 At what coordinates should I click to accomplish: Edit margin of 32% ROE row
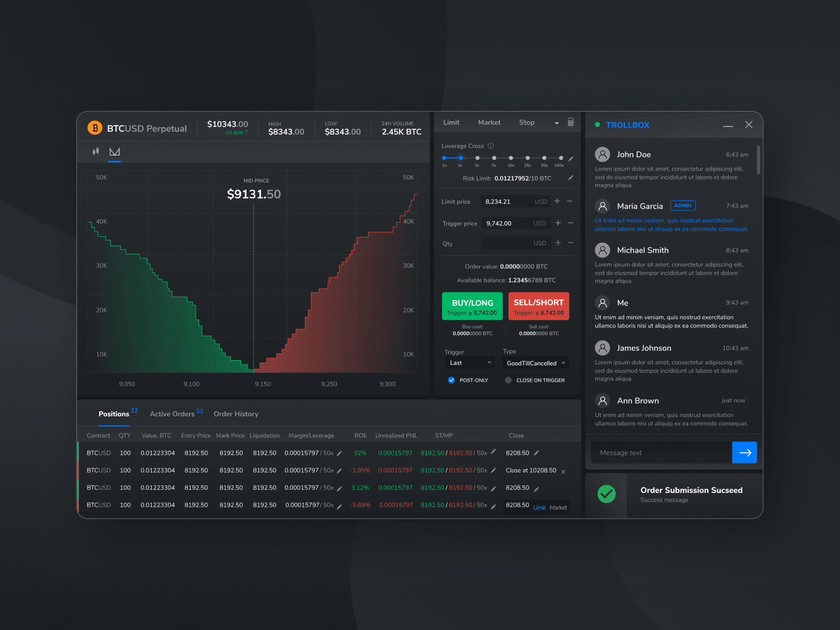click(340, 453)
